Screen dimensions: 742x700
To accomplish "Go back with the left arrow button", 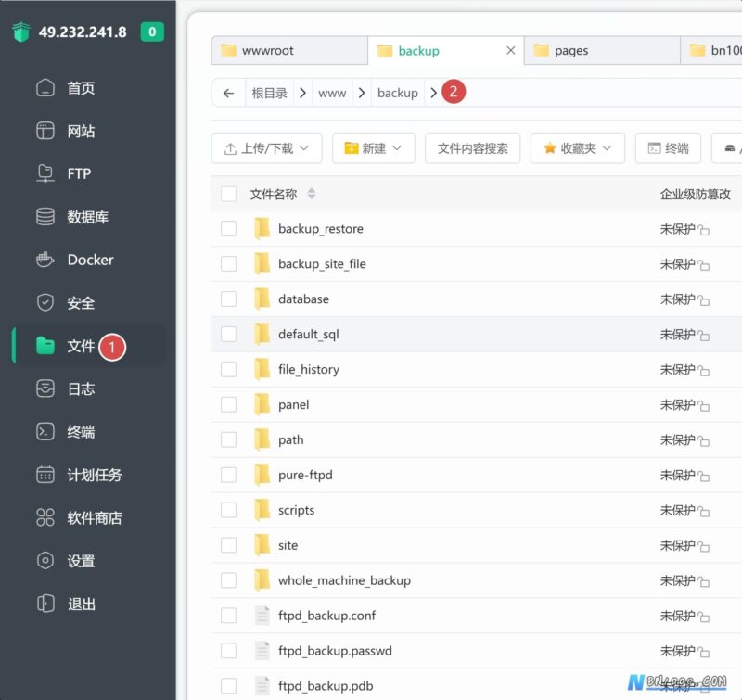I will pyautogui.click(x=228, y=93).
